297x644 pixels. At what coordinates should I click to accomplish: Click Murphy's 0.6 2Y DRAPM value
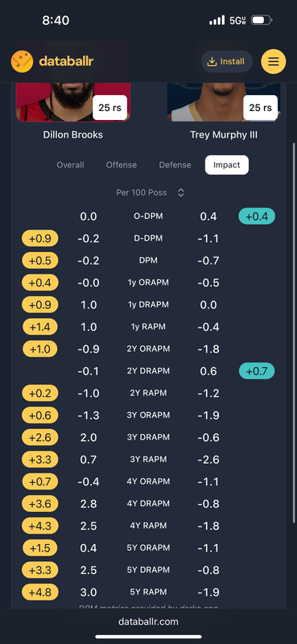pos(208,371)
